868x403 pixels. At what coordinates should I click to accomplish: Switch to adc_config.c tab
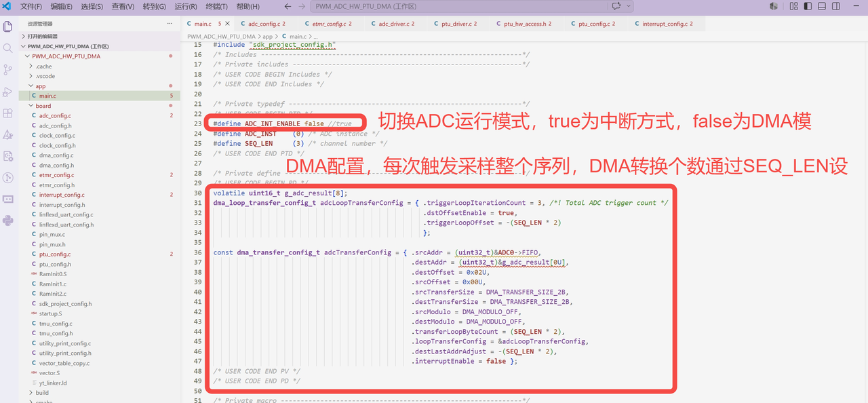point(267,24)
